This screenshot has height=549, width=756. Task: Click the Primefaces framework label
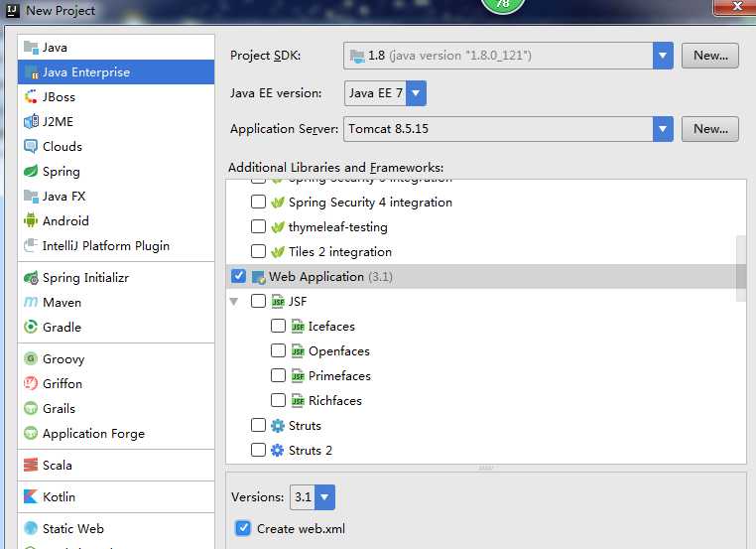[339, 376]
